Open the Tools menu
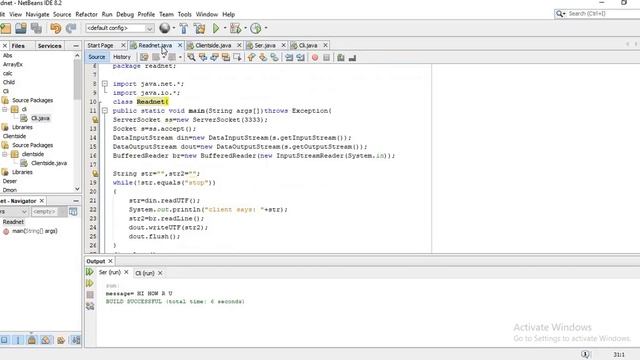Image resolution: width=640 pixels, height=360 pixels. (x=184, y=14)
